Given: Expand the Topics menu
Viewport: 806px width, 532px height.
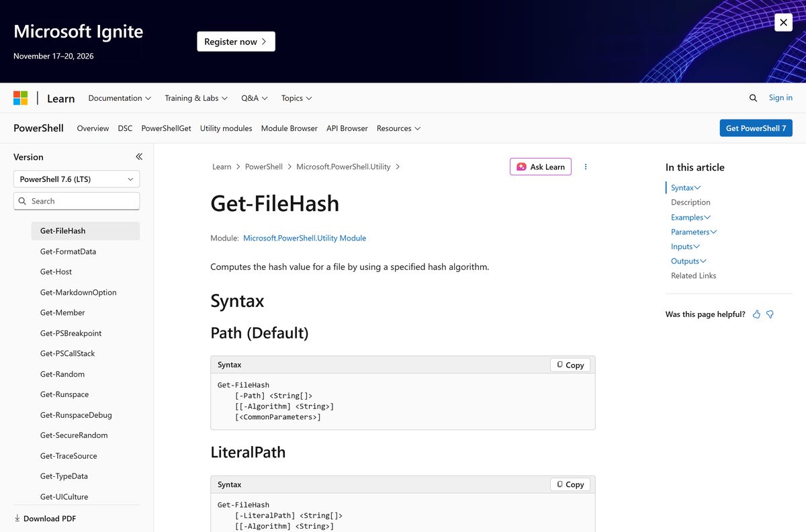Looking at the screenshot, I should click(297, 98).
